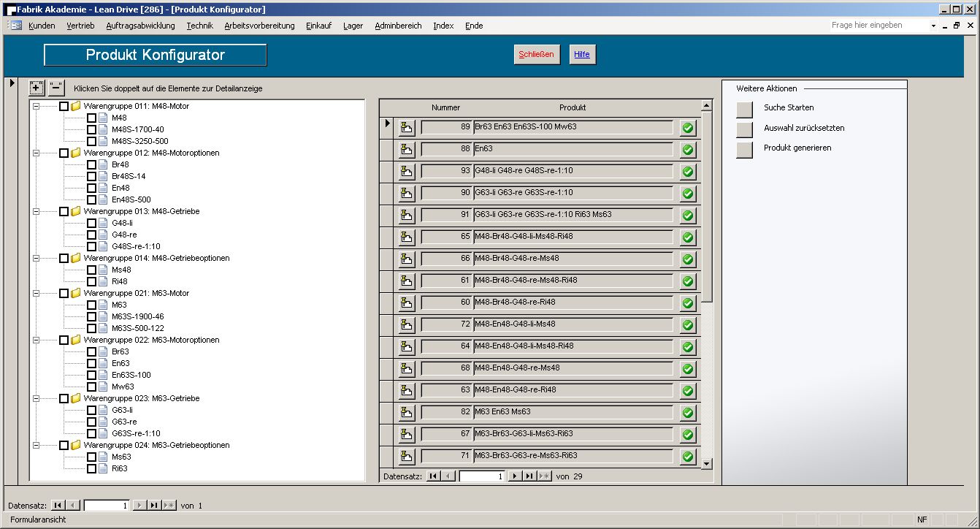The image size is (980, 529).
Task: Open the 'Frage hier eingeben' dropdown arrow
Action: pyautogui.click(x=934, y=26)
